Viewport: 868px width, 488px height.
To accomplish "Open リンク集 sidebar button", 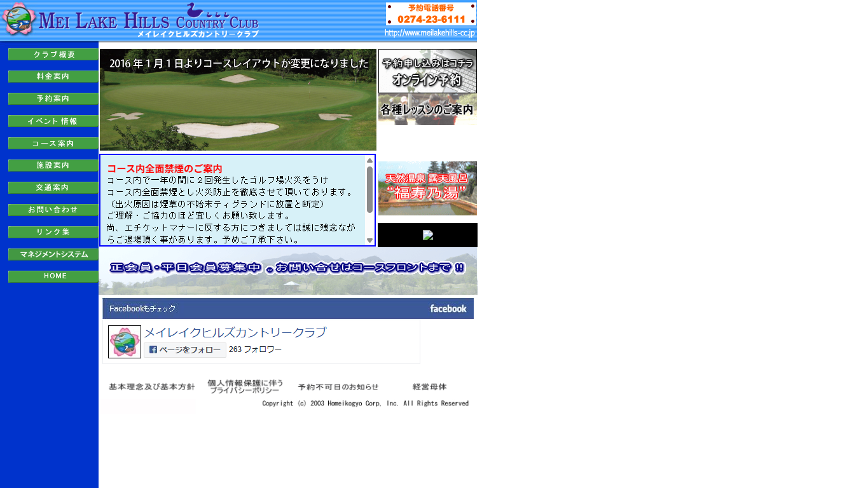I will pos(53,233).
